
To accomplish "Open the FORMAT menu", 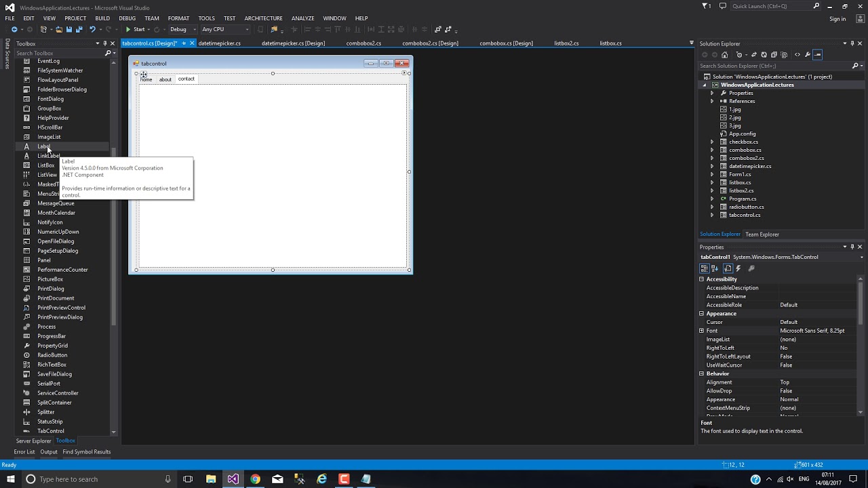I will (178, 18).
